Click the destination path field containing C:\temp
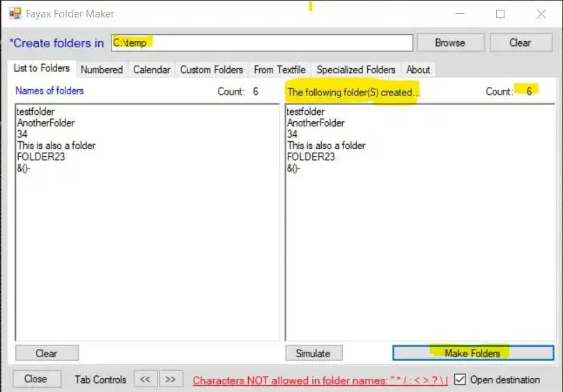The height and width of the screenshot is (392, 563). (x=262, y=43)
